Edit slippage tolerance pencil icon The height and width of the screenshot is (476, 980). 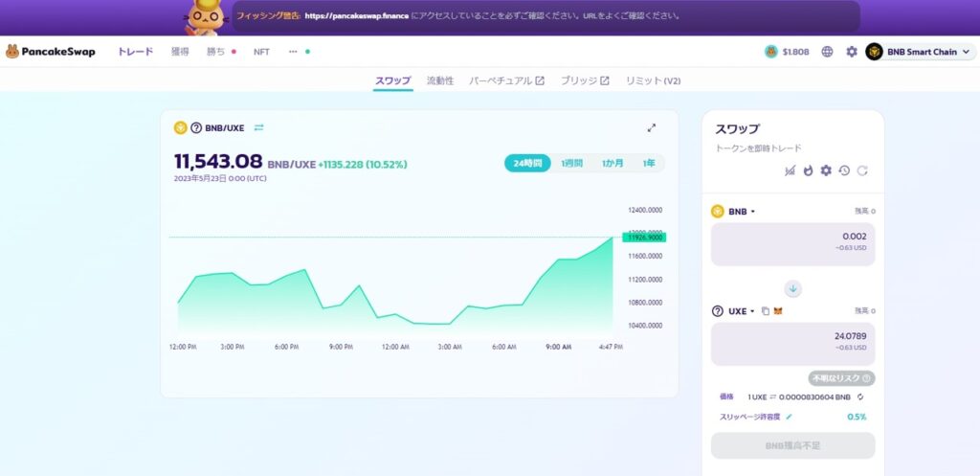pos(789,418)
